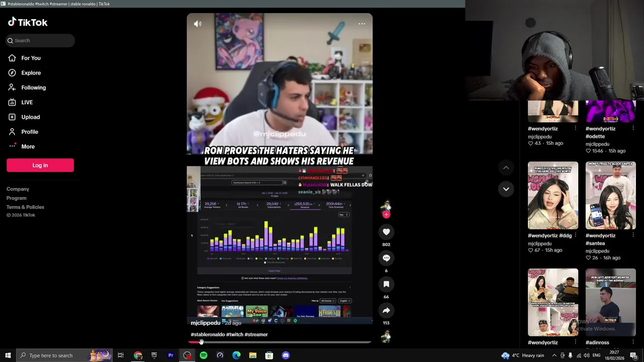
Task: Click the #twitch hashtag in caption
Action: pyautogui.click(x=234, y=334)
